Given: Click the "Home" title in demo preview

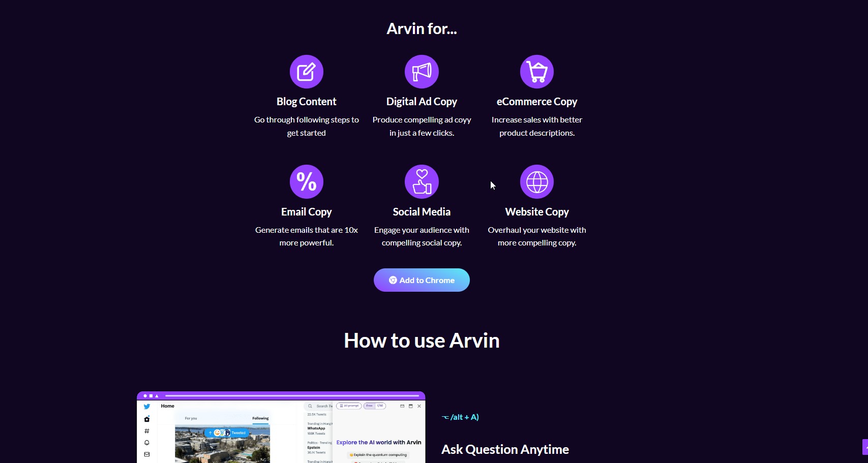Looking at the screenshot, I should 168,406.
